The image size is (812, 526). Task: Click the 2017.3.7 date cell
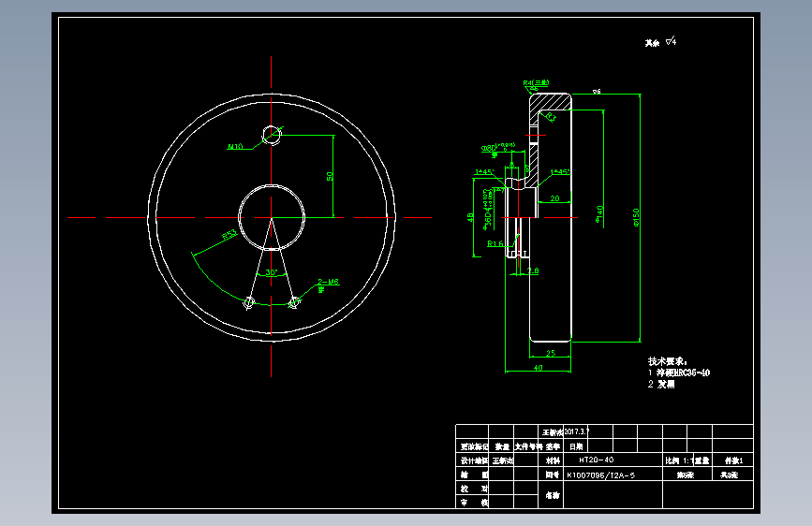(x=576, y=431)
